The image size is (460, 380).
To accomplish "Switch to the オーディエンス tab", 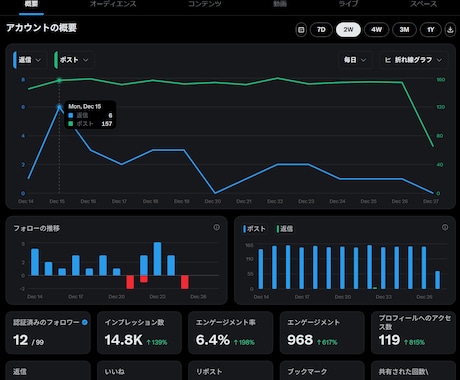I will point(113,4).
